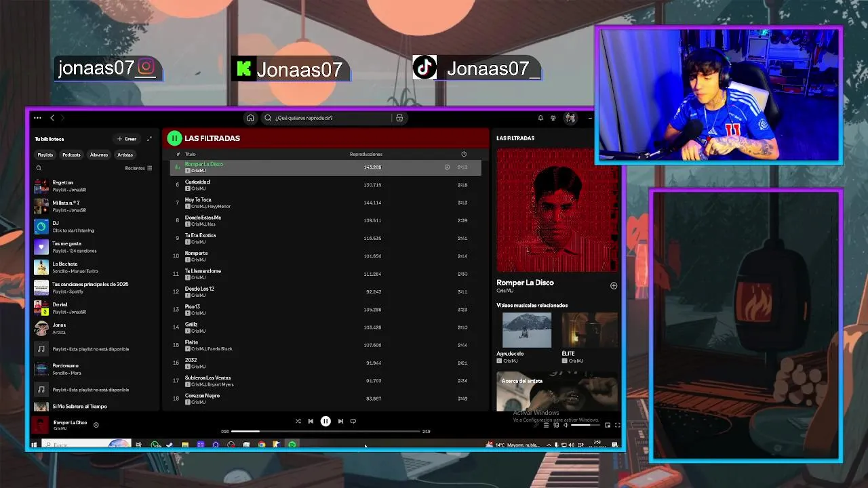Enter full screen mode in Spotify
This screenshot has width=868, height=488.
click(617, 425)
